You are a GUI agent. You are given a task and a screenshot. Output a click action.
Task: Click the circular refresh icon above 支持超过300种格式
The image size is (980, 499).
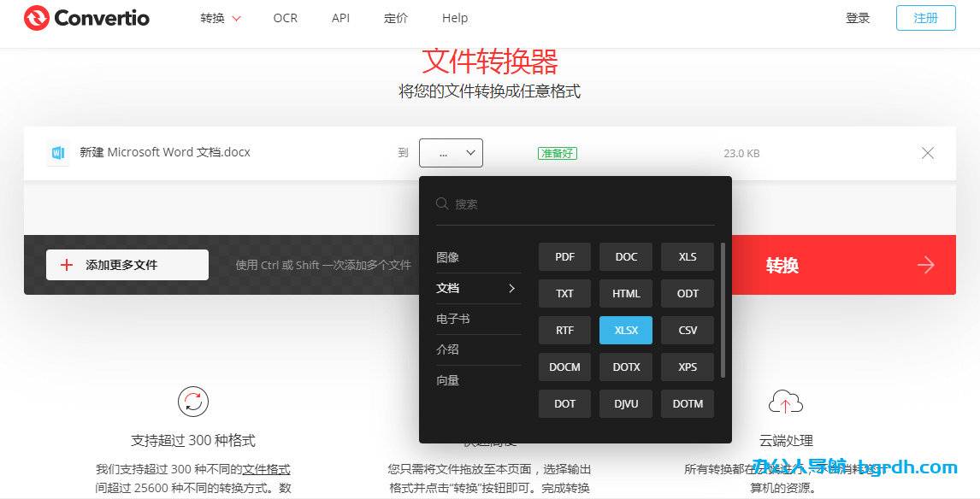(x=192, y=402)
